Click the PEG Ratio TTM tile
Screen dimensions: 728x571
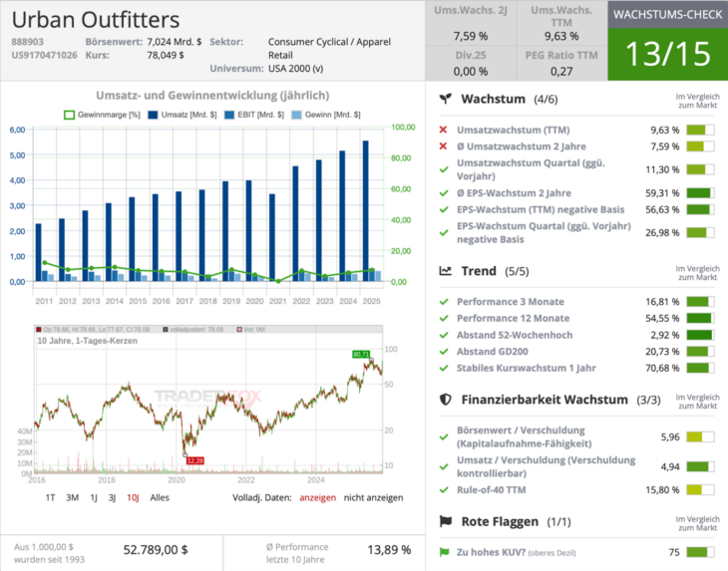tap(561, 62)
